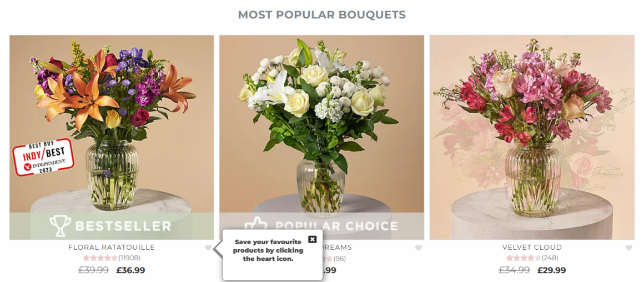This screenshot has width=644, height=282.
Task: Click the heart icon beside Velvet Cloud
Action: point(629,248)
